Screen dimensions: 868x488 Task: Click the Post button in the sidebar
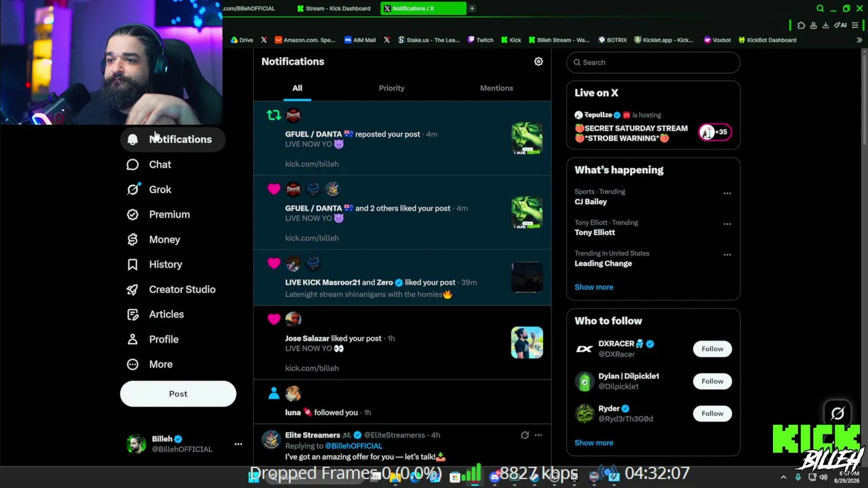pos(178,394)
